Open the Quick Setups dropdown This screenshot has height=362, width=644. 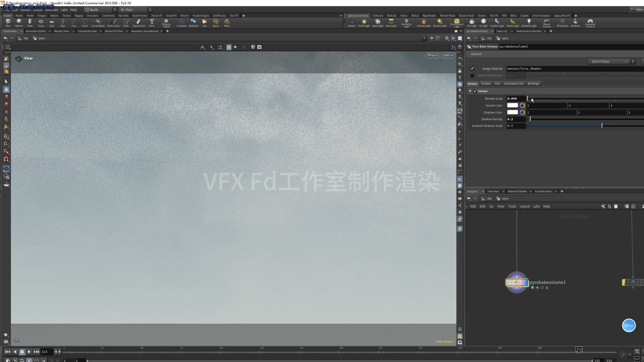(609, 62)
